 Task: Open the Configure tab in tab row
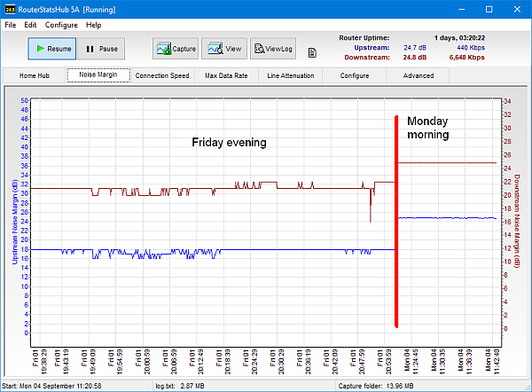pos(355,76)
